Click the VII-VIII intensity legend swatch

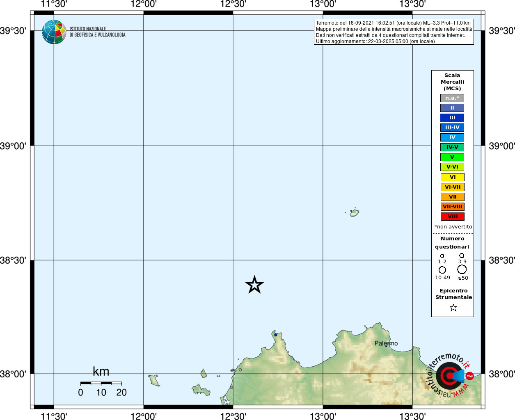pyautogui.click(x=453, y=207)
